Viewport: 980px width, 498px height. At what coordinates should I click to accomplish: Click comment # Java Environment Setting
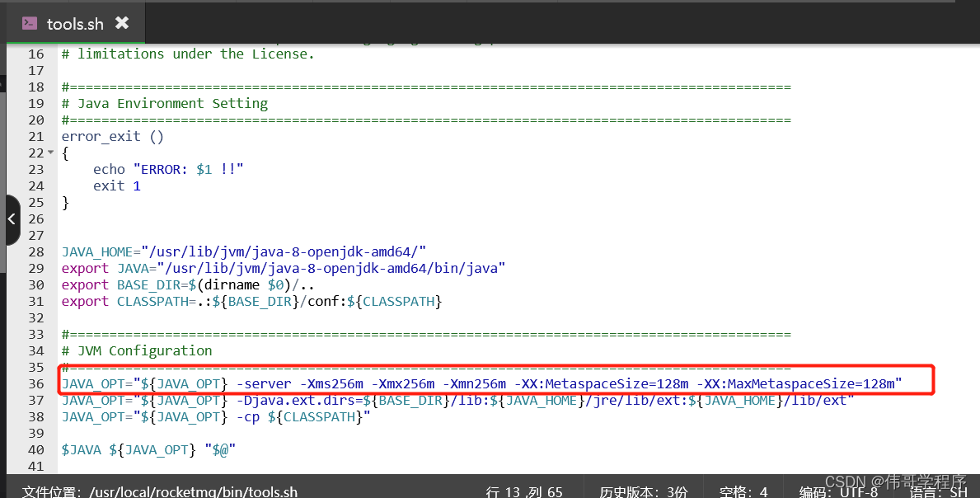click(164, 103)
